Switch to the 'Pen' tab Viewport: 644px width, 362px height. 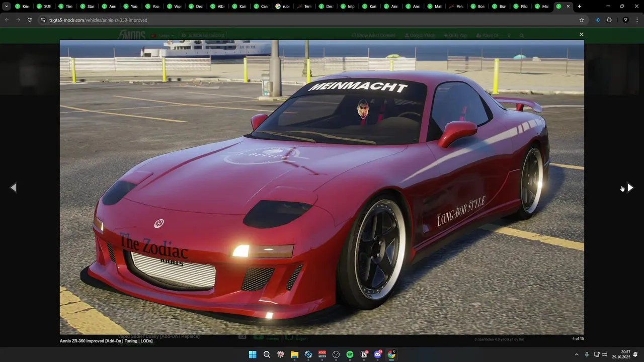tap(455, 7)
